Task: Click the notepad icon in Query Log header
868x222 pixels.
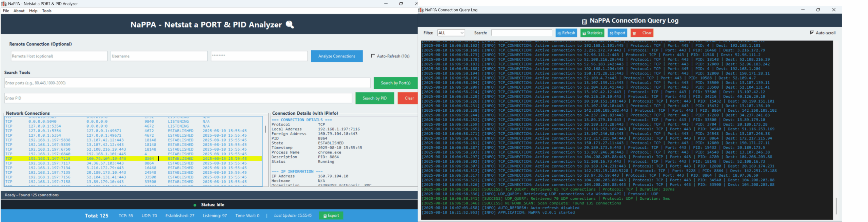Action: 584,22
